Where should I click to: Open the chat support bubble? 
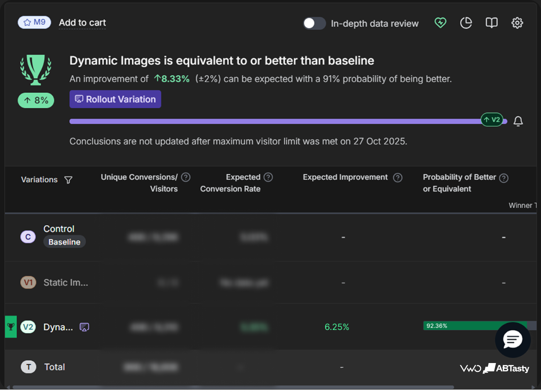pyautogui.click(x=513, y=340)
